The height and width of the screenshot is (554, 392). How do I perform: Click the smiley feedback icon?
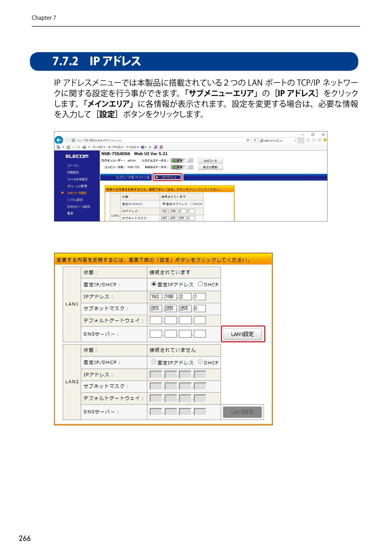[325, 140]
